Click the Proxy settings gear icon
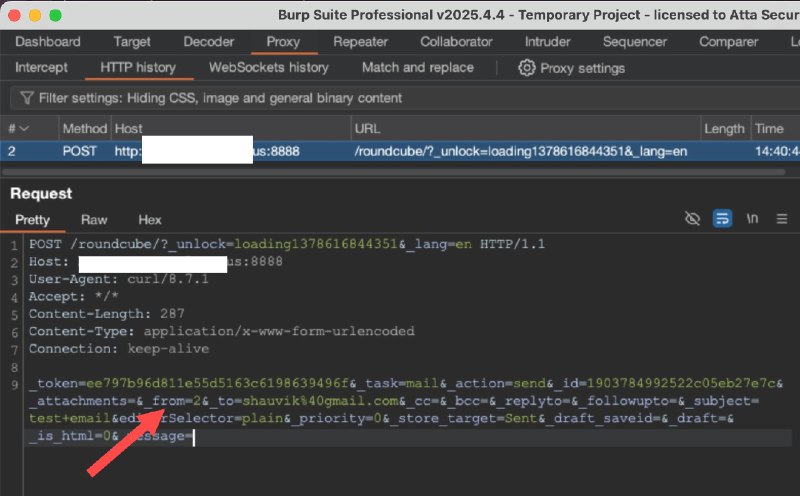 527,68
